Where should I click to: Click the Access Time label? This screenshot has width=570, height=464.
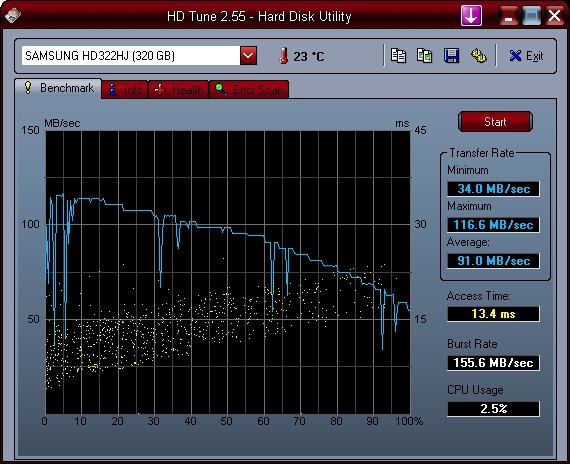(478, 296)
